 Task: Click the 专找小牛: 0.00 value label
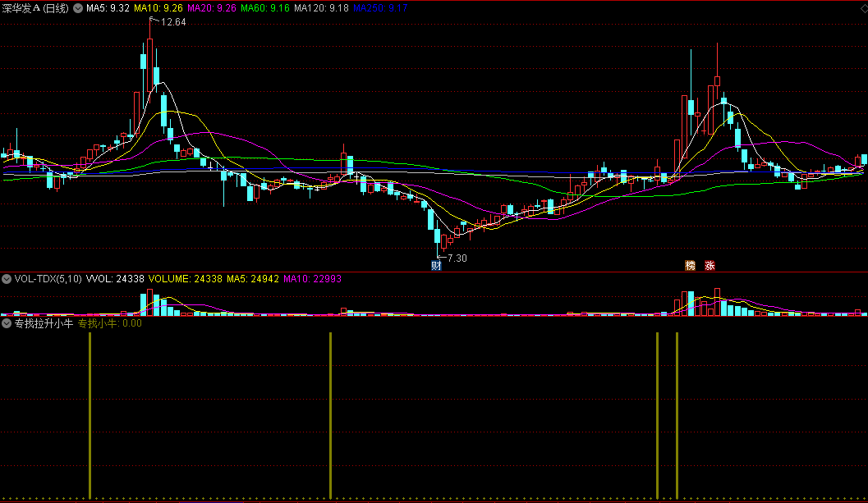click(x=109, y=323)
